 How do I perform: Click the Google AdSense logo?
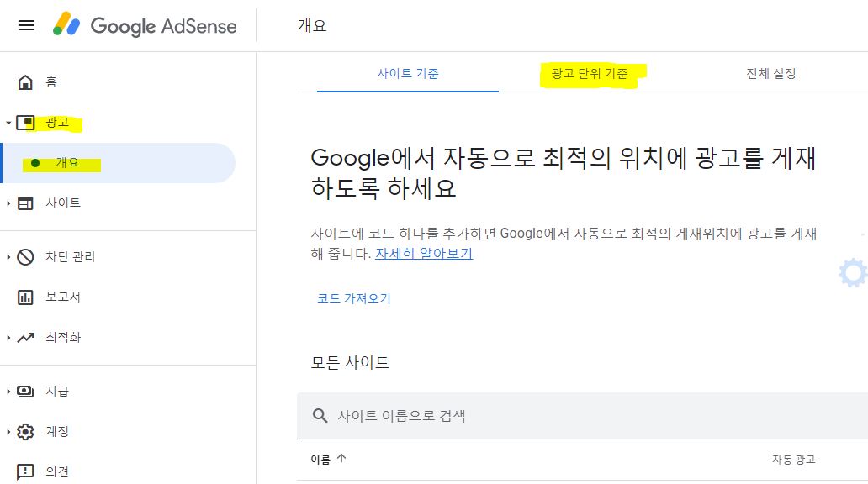(x=145, y=25)
